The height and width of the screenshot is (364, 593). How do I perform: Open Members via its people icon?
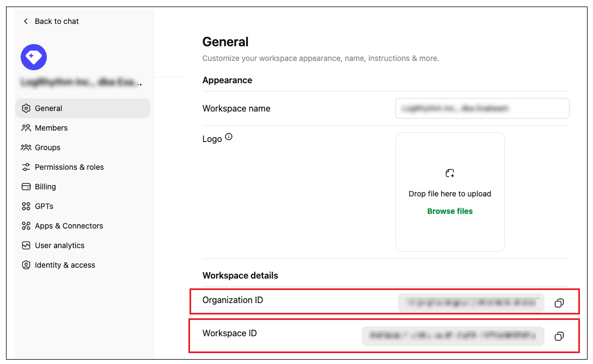click(26, 128)
